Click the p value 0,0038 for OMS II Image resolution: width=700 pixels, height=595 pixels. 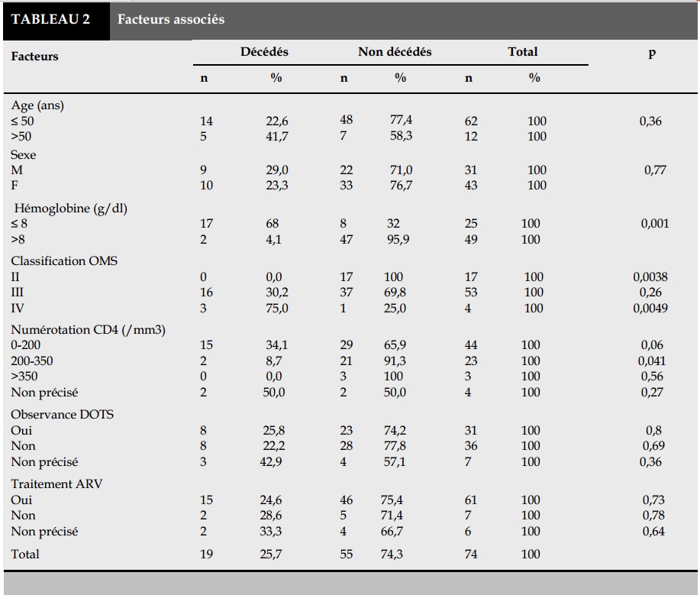(650, 277)
